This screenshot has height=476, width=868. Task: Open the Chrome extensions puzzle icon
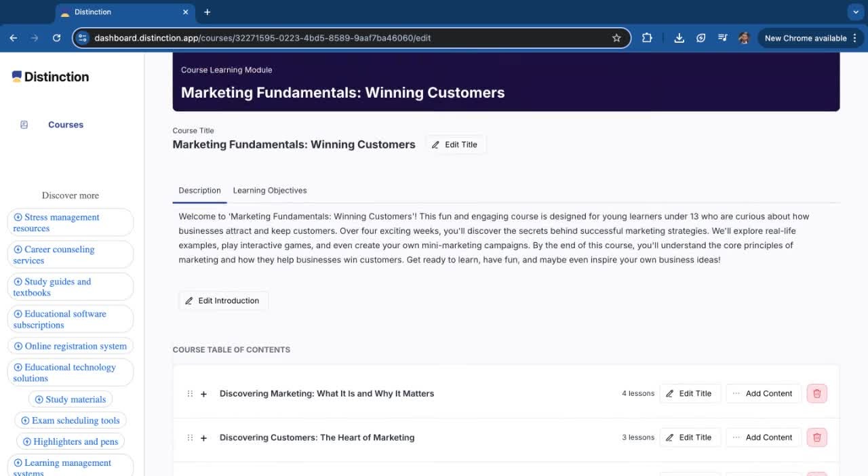[x=647, y=38]
